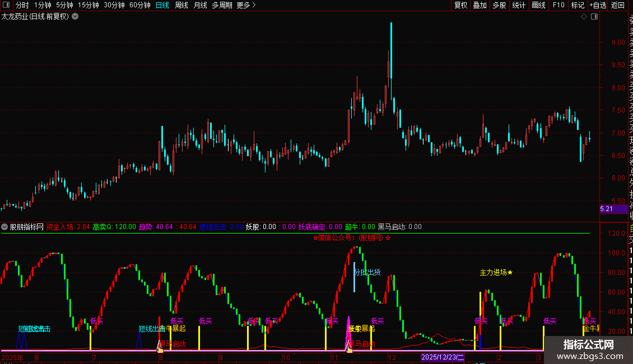Select the 1分钟 period
Screen dimensions: 633x364
[x=43, y=5]
